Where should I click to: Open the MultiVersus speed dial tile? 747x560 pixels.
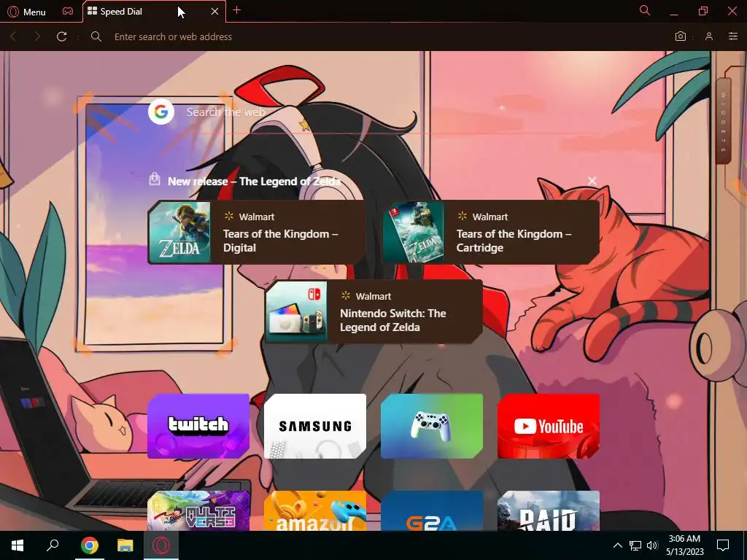pyautogui.click(x=198, y=511)
